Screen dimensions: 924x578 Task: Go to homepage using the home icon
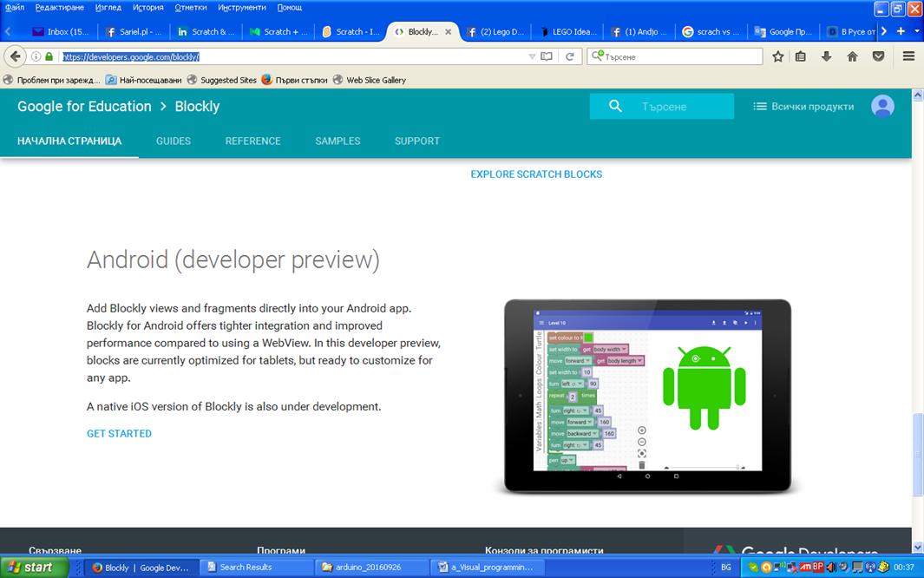(852, 55)
